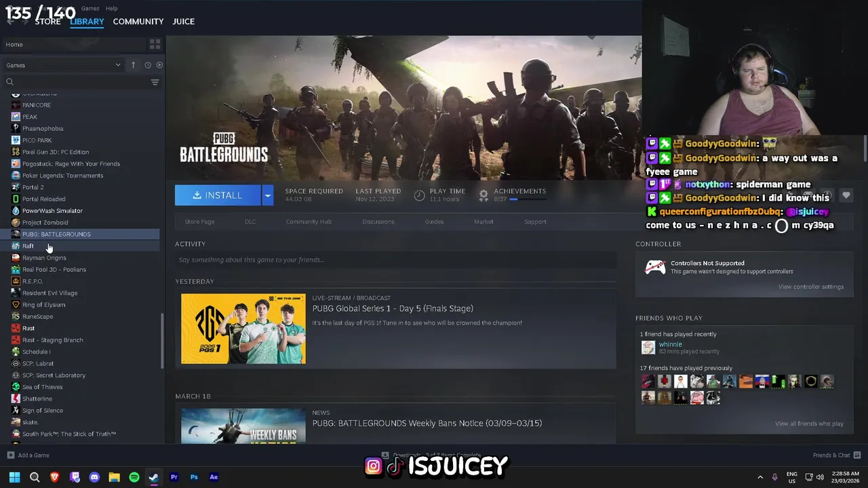868x488 pixels.
Task: Open the Help menu
Action: coord(112,8)
